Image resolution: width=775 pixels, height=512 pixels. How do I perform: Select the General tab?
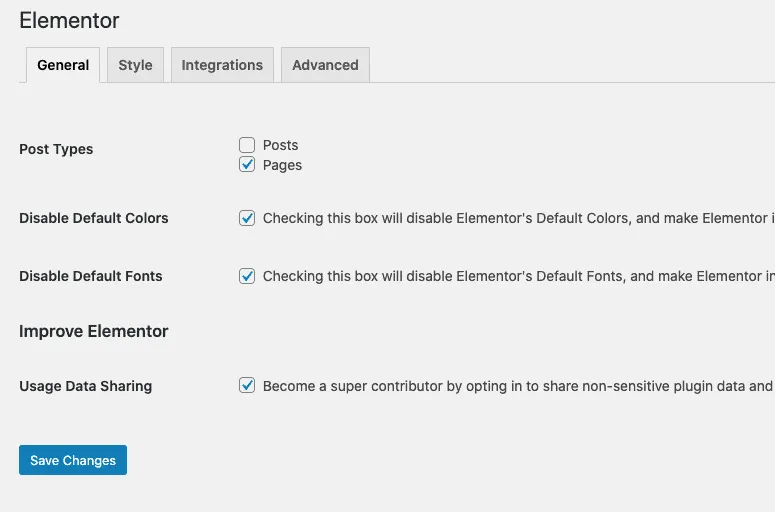click(x=63, y=65)
